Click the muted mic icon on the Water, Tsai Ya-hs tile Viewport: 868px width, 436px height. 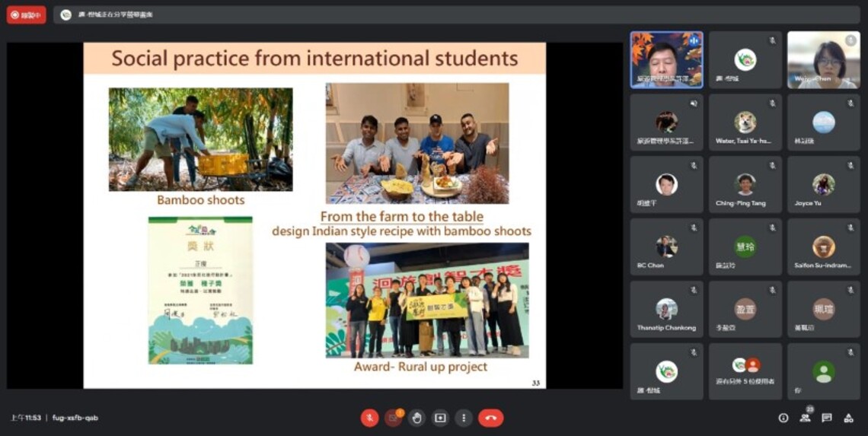coord(772,103)
